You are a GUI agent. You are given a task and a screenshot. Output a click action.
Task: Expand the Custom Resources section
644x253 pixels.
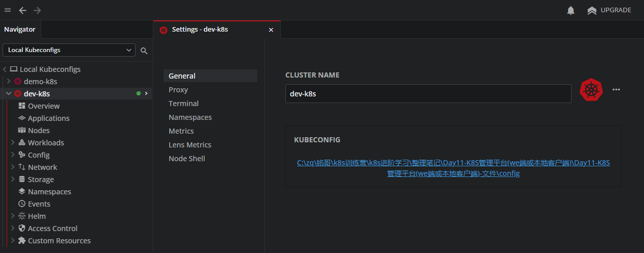click(13, 241)
